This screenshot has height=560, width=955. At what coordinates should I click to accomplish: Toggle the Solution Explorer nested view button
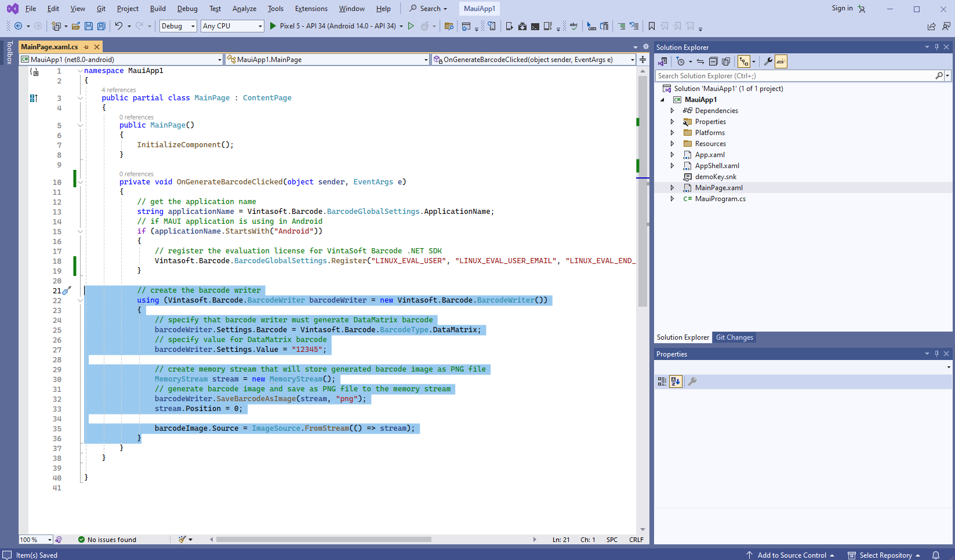pyautogui.click(x=744, y=61)
